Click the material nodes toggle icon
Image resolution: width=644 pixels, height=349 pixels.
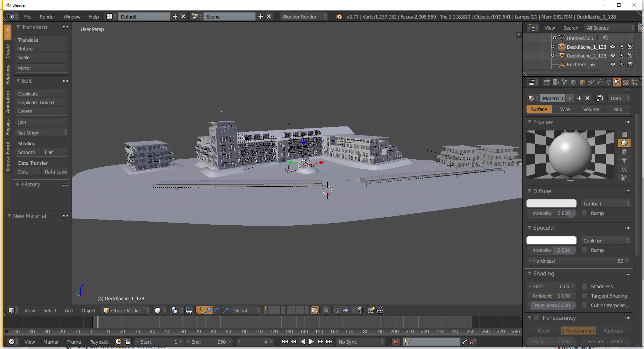(599, 98)
